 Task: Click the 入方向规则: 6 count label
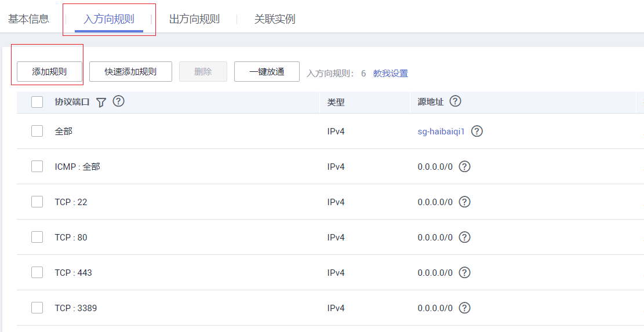[x=336, y=74]
